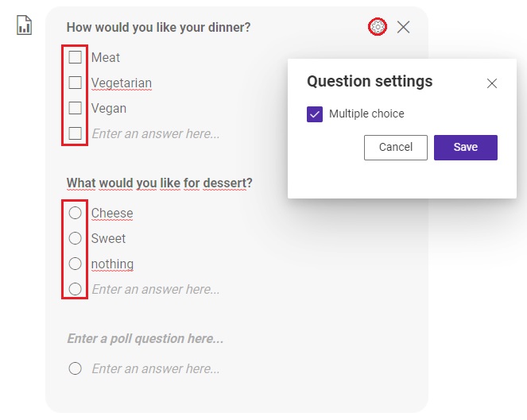Select the Sweet radio button

pos(75,238)
